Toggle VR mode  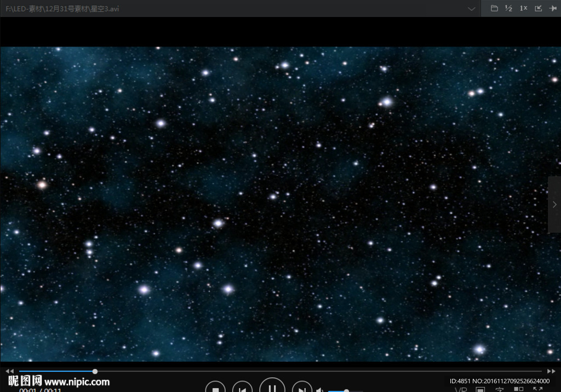(460, 390)
